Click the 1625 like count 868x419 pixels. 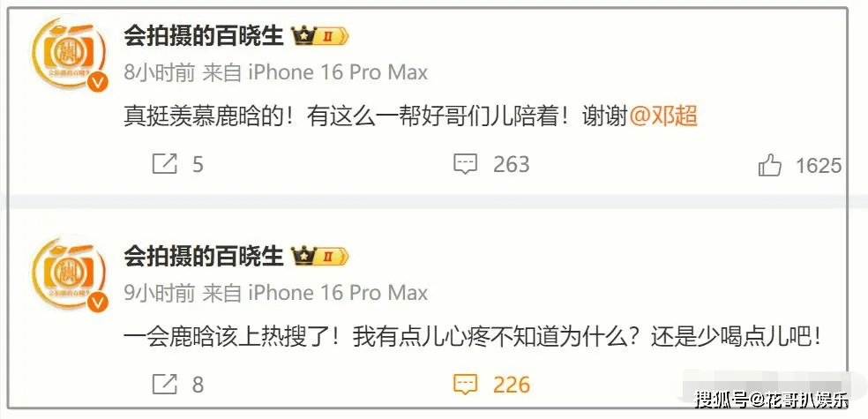[x=819, y=166]
